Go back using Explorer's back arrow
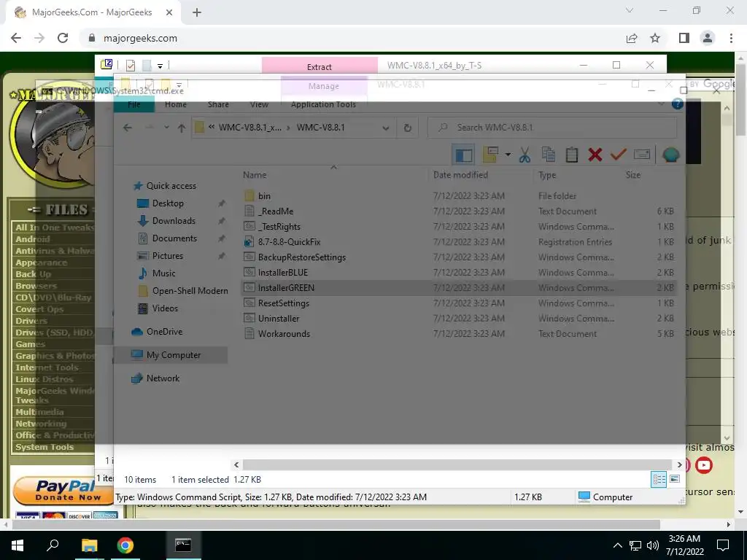747x560 pixels. pos(127,128)
